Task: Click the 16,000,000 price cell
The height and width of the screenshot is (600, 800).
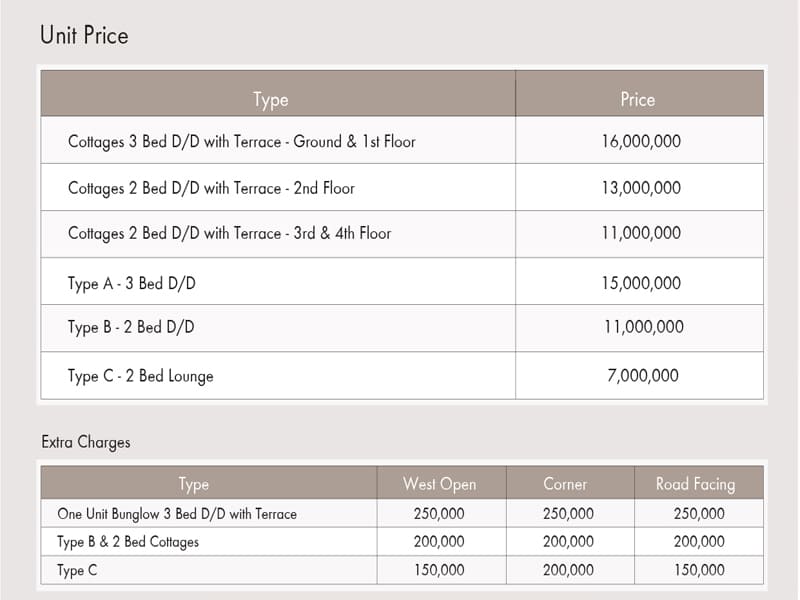Action: (x=641, y=142)
